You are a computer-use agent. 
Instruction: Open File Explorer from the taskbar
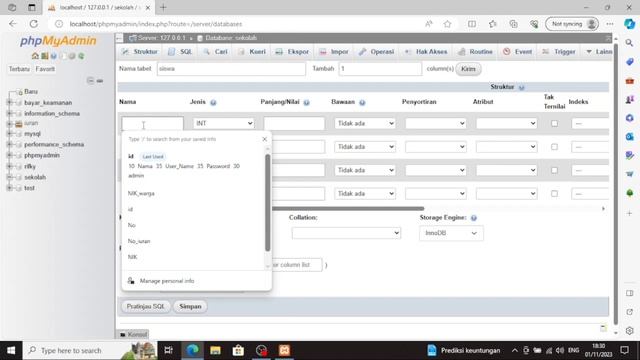pos(215,350)
